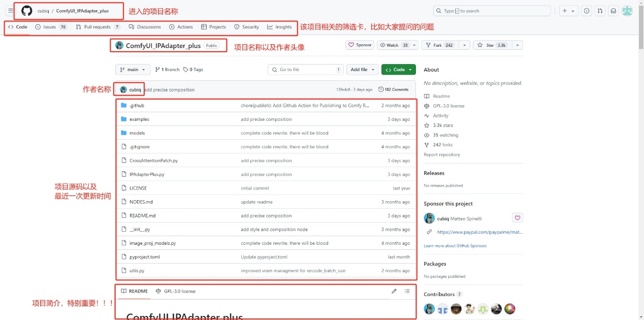Click the GitHub logo icon
Screen dimensions: 644x320
(x=26, y=11)
